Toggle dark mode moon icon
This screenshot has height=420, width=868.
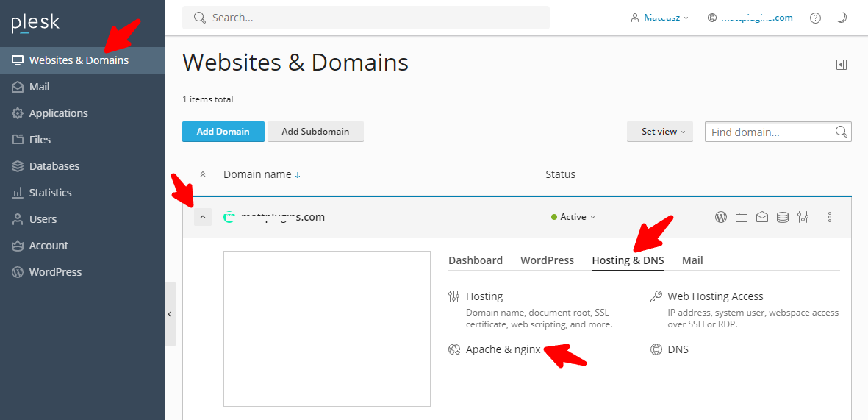tap(842, 18)
